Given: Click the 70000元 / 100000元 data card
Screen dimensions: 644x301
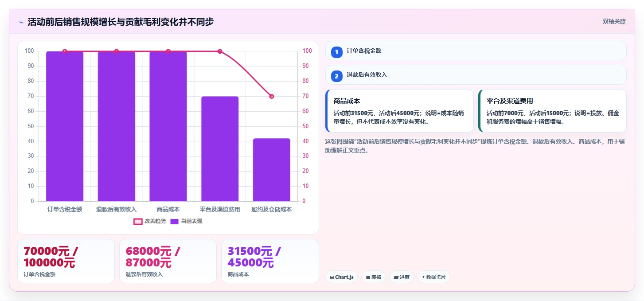Looking at the screenshot, I should (x=66, y=261).
